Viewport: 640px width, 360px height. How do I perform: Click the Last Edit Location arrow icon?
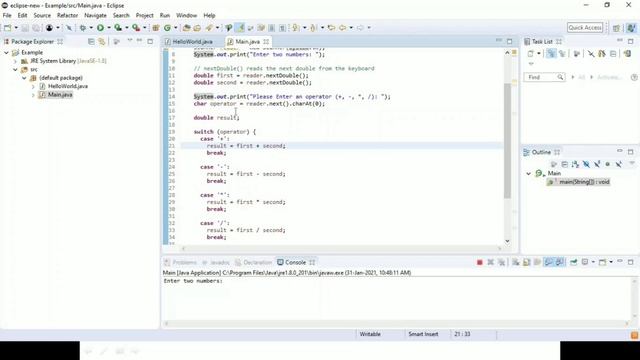[331, 28]
